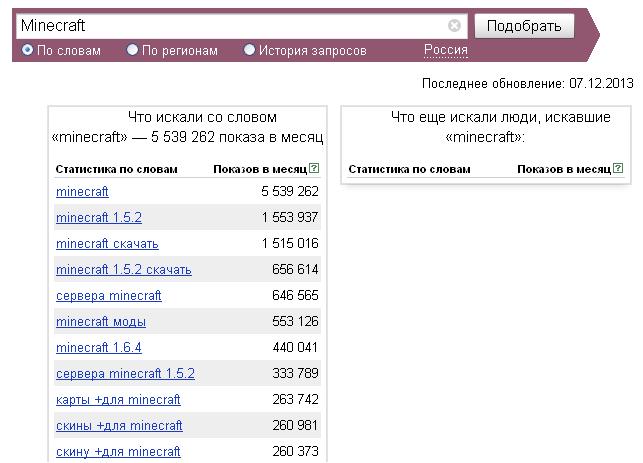The image size is (643, 463).
Task: Open the 'сервера minecraft' link
Action: click(109, 296)
